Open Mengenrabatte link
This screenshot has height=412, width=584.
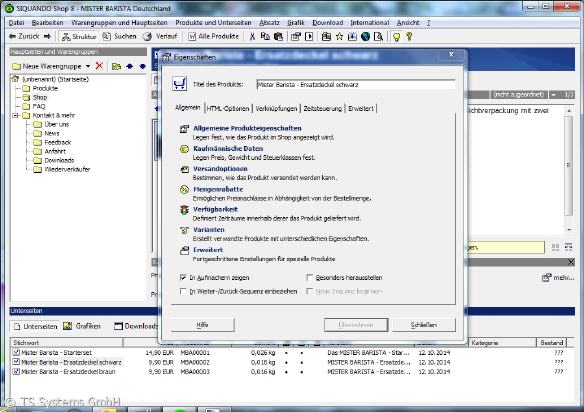point(218,189)
